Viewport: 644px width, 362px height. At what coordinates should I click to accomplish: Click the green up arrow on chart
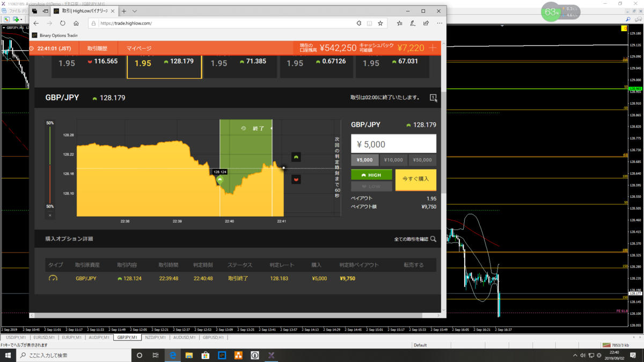click(x=296, y=157)
